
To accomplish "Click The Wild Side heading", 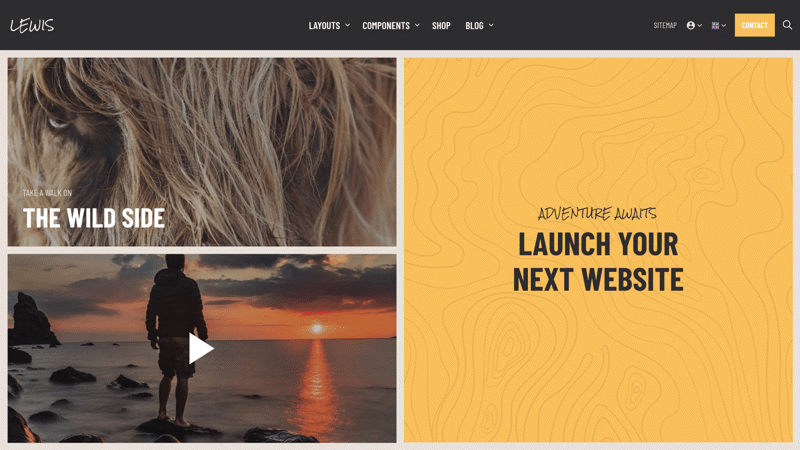I will pos(94,218).
